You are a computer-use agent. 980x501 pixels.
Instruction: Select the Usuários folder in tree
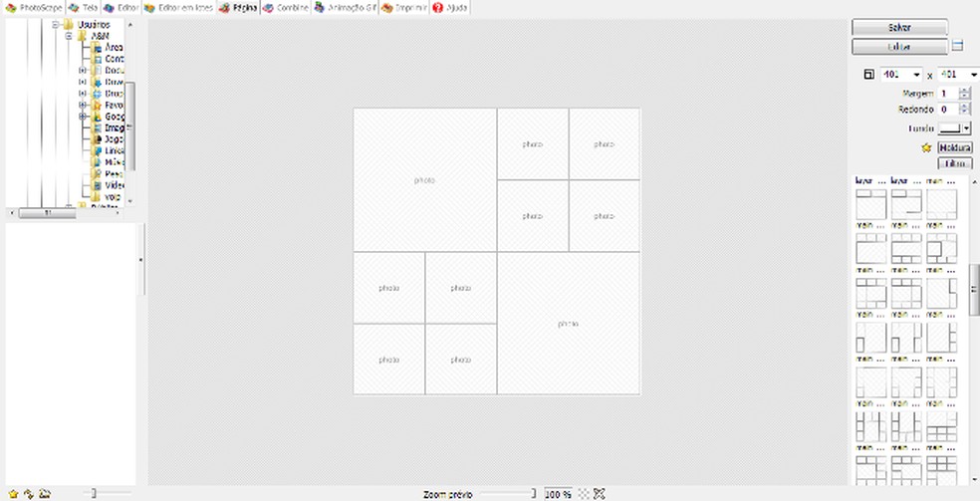pyautogui.click(x=94, y=24)
